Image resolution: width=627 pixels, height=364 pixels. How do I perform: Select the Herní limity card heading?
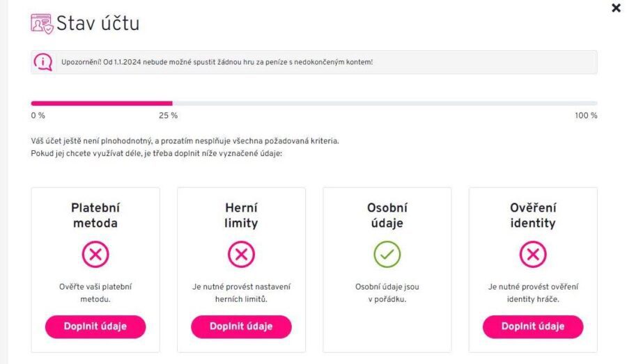pos(241,215)
